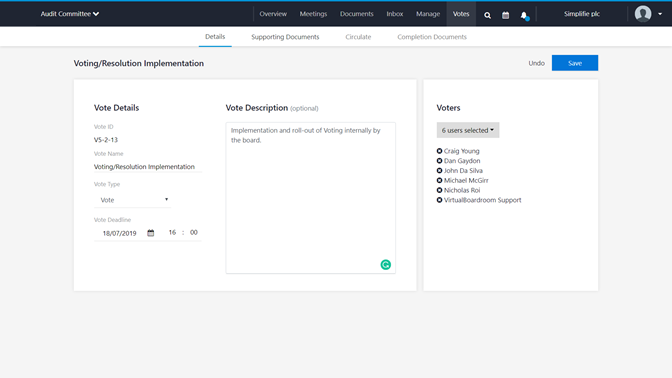Click the Save button

pyautogui.click(x=575, y=63)
